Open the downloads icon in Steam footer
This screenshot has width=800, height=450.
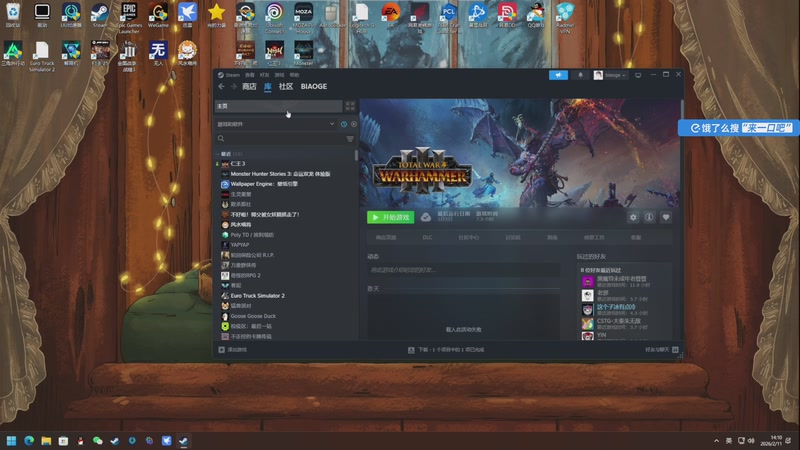(411, 350)
